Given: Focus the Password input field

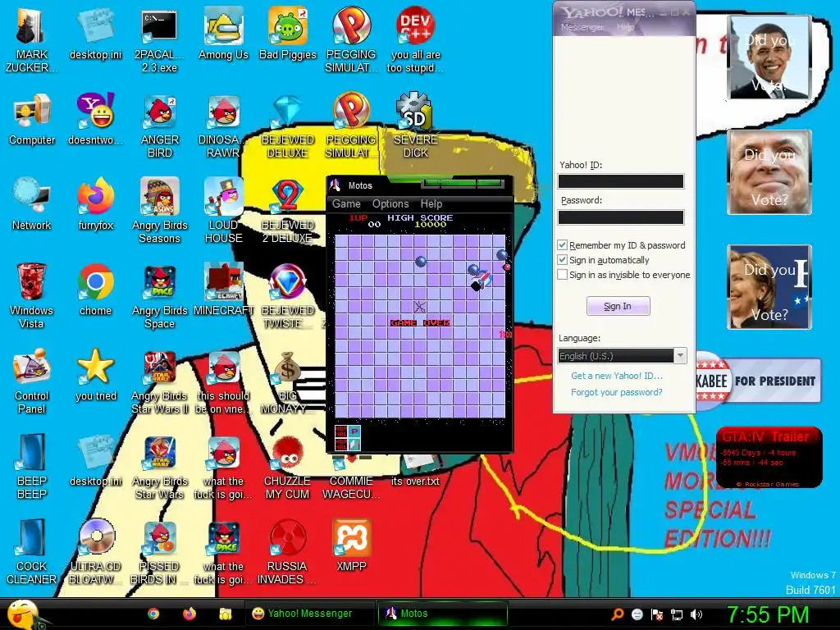Looking at the screenshot, I should click(621, 217).
